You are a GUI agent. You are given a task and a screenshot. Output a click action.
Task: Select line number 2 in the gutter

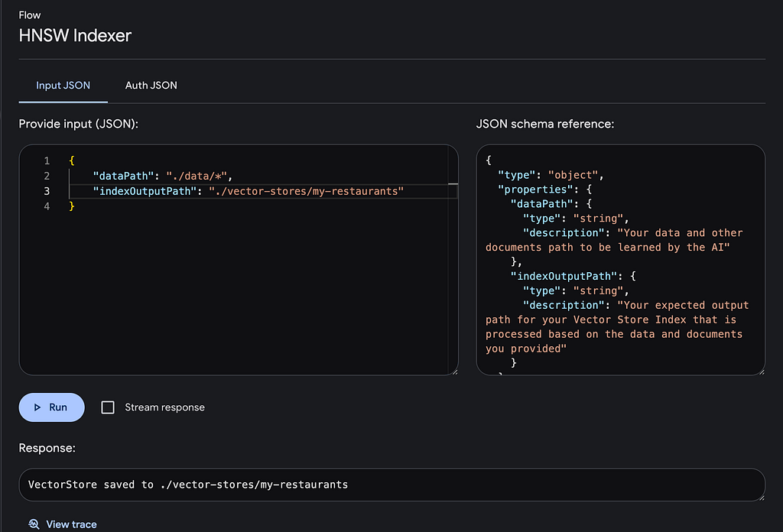click(47, 176)
